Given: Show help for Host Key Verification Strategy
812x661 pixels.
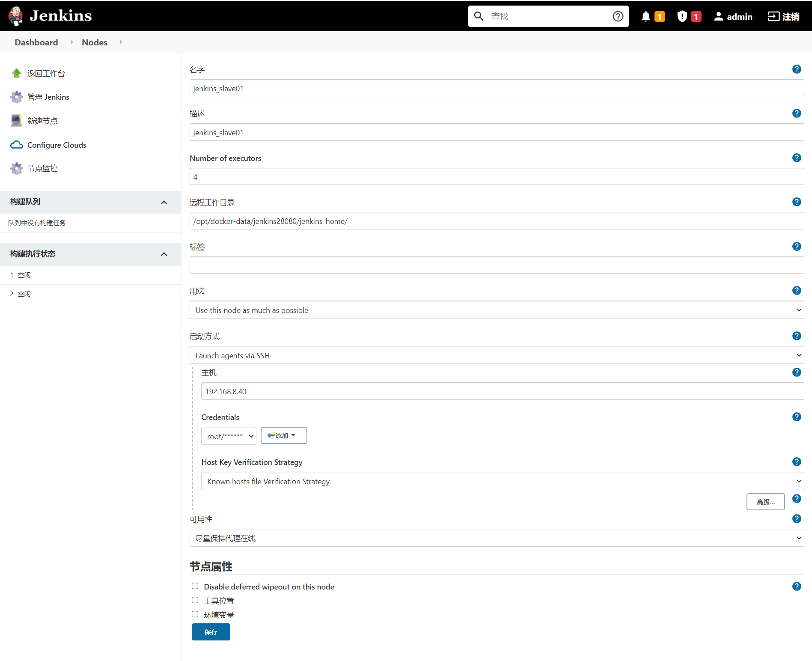Looking at the screenshot, I should pos(797,462).
